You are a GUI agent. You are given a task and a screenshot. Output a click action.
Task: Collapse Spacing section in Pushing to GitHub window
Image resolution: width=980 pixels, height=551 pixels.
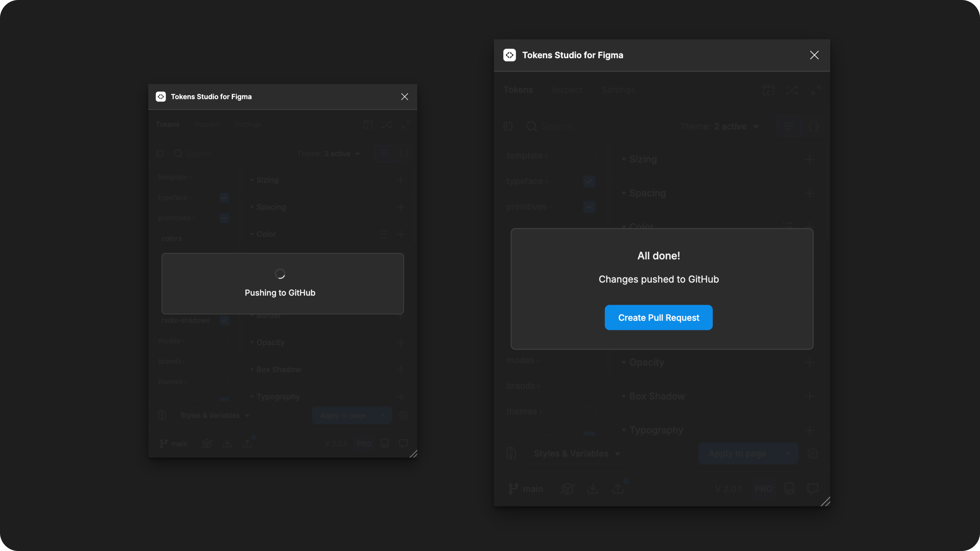click(268, 207)
